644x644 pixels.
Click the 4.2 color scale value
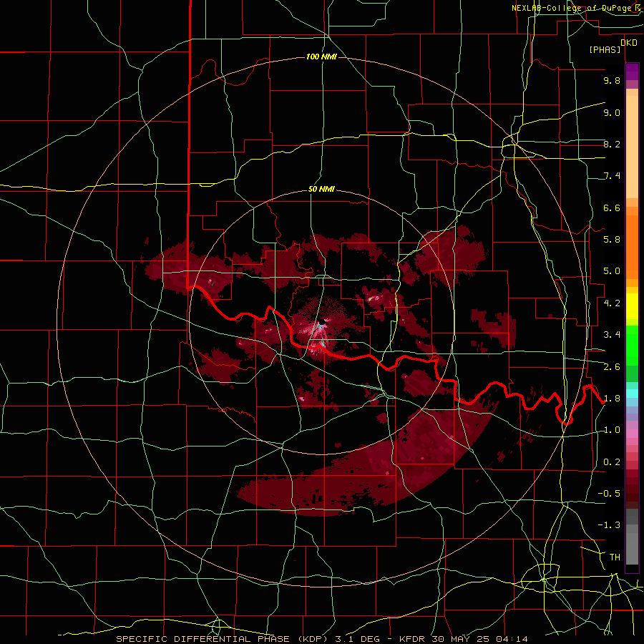pyautogui.click(x=612, y=303)
